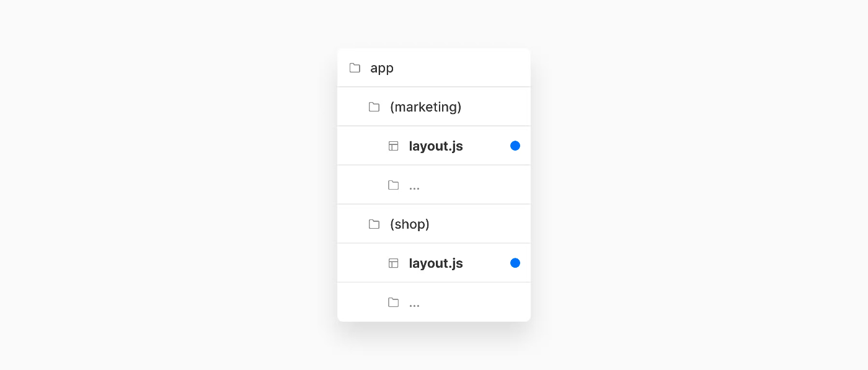Click the (shop) folder icon

click(374, 224)
